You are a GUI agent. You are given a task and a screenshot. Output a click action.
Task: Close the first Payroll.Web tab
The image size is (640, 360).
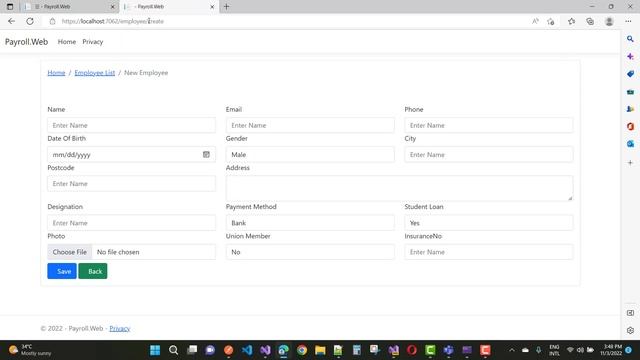tap(113, 7)
